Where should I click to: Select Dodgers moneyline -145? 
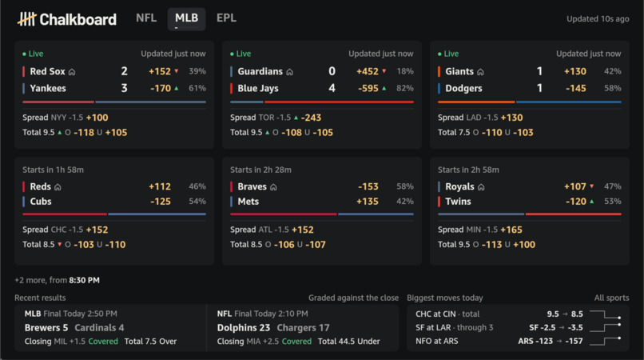[x=576, y=88]
